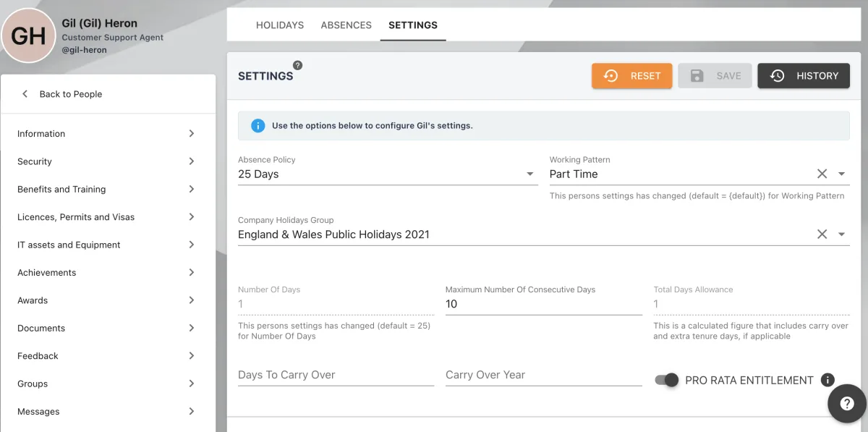The image size is (868, 432).
Task: Open the floating help chat button
Action: [847, 404]
